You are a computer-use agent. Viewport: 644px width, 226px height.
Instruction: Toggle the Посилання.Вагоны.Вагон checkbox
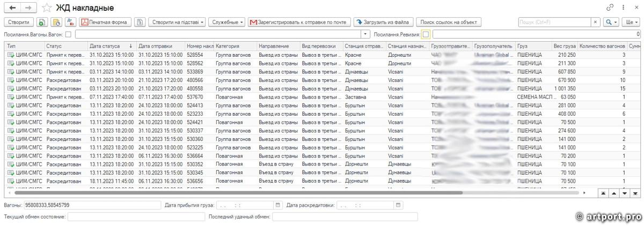click(x=68, y=34)
